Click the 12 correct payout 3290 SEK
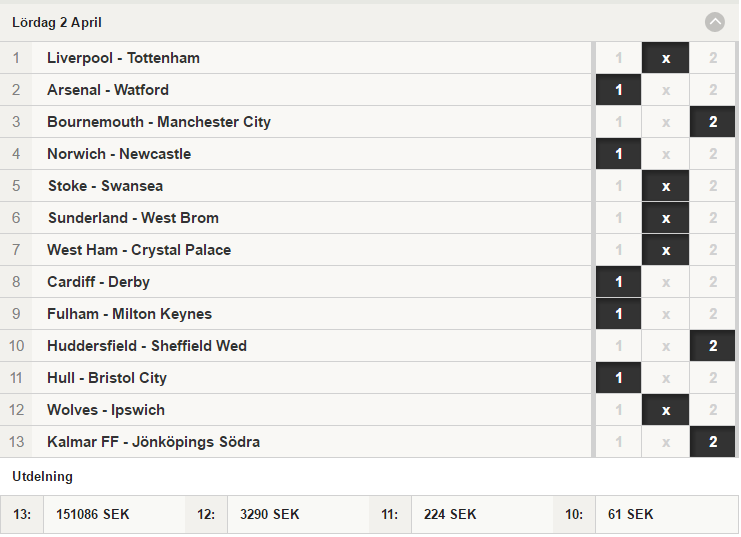This screenshot has width=741, height=537. [269, 514]
